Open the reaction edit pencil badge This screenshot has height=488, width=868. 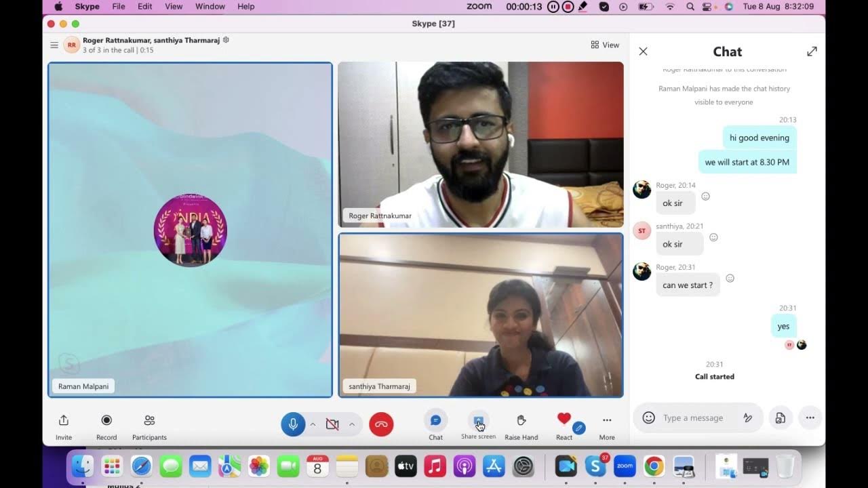[579, 428]
